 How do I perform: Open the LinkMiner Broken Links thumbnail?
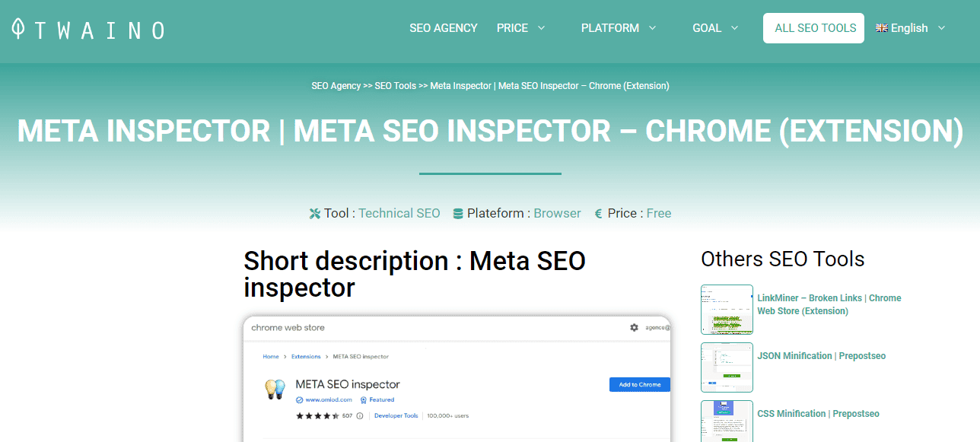(727, 310)
